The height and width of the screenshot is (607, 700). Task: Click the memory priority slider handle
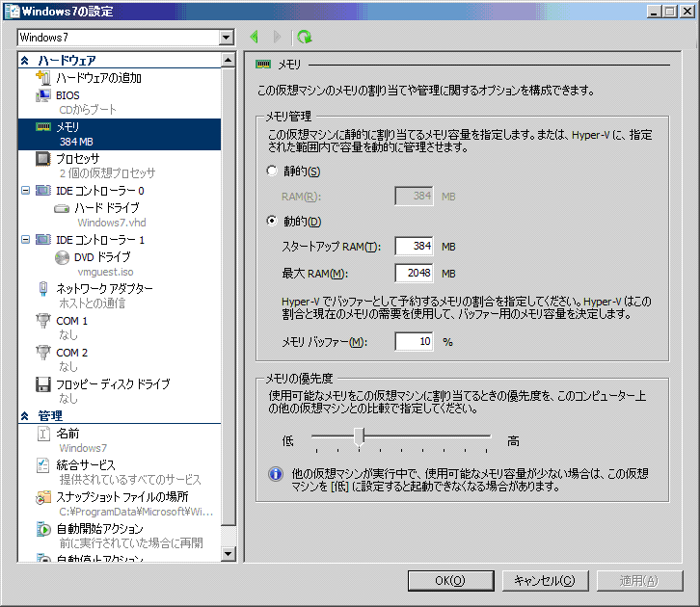tap(359, 437)
